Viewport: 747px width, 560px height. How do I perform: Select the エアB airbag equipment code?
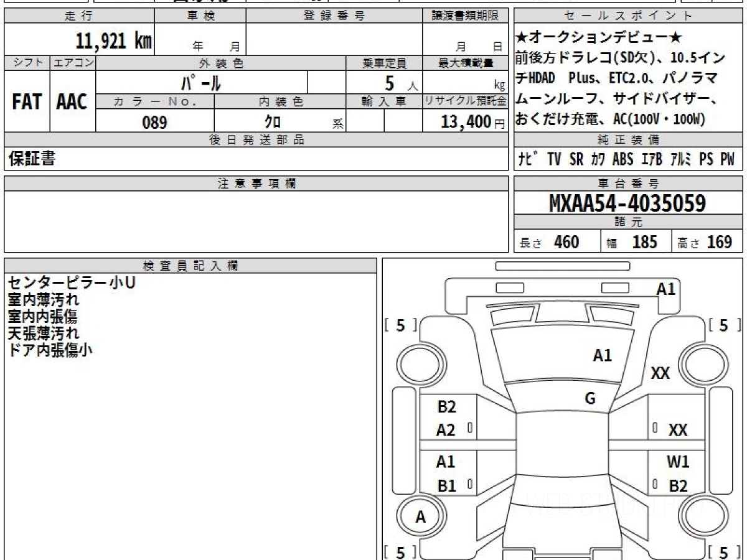coord(652,159)
